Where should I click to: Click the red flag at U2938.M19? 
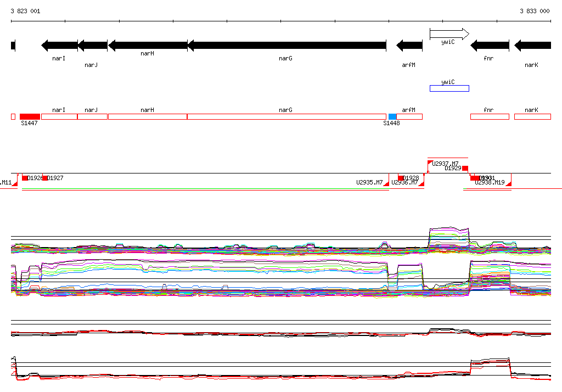point(508,183)
